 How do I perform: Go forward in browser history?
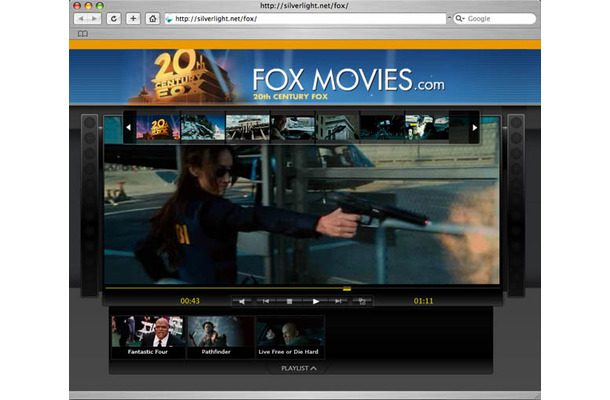(x=95, y=19)
